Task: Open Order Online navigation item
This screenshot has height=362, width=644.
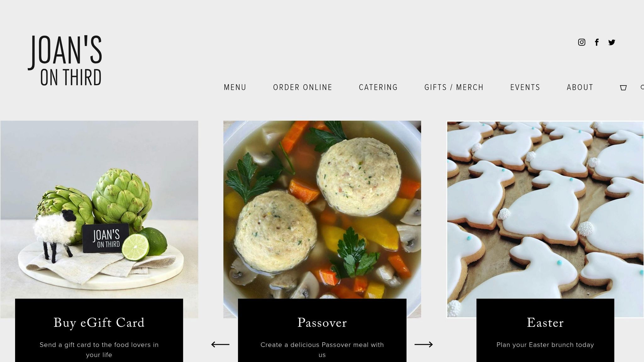Action: (x=303, y=87)
